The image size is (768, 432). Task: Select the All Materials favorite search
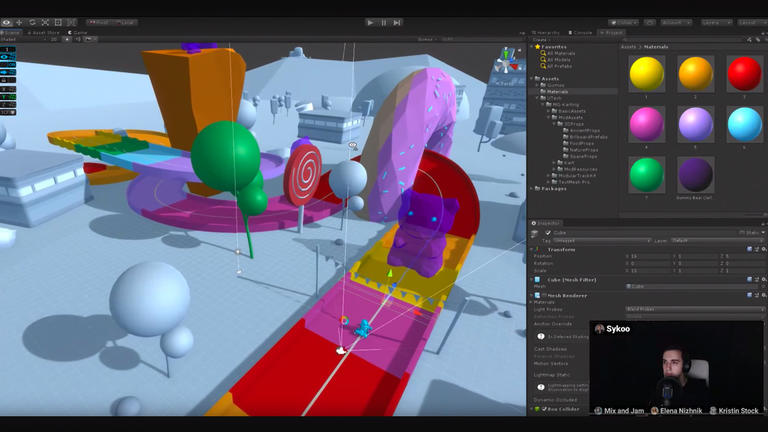[560, 53]
